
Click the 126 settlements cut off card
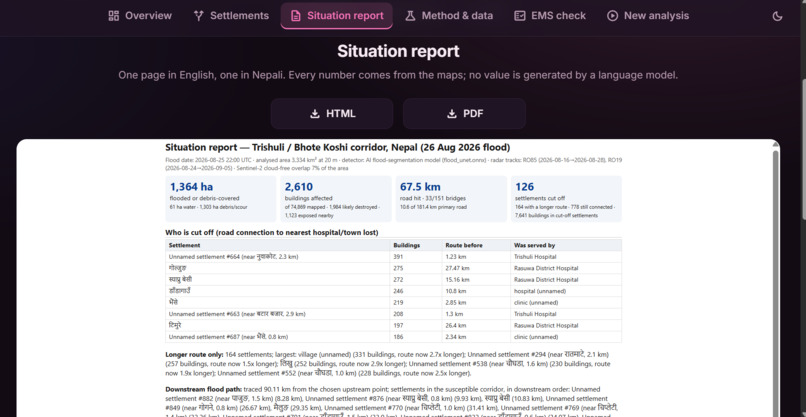[x=566, y=199]
